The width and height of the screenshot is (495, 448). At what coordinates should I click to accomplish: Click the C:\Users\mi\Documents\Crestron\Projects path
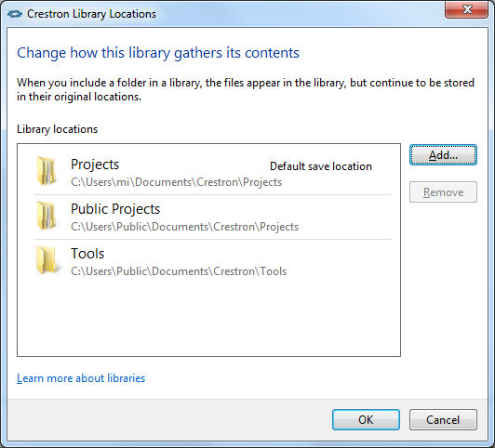click(x=176, y=182)
